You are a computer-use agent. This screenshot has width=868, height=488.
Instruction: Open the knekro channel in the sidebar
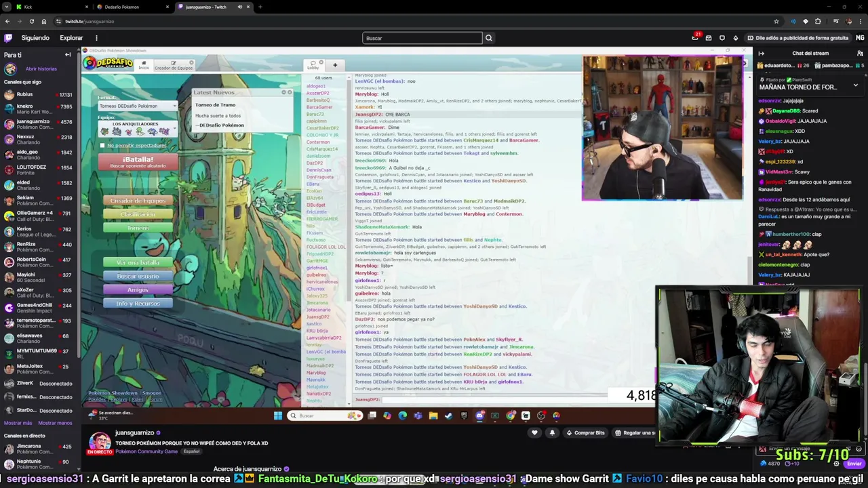click(x=39, y=109)
